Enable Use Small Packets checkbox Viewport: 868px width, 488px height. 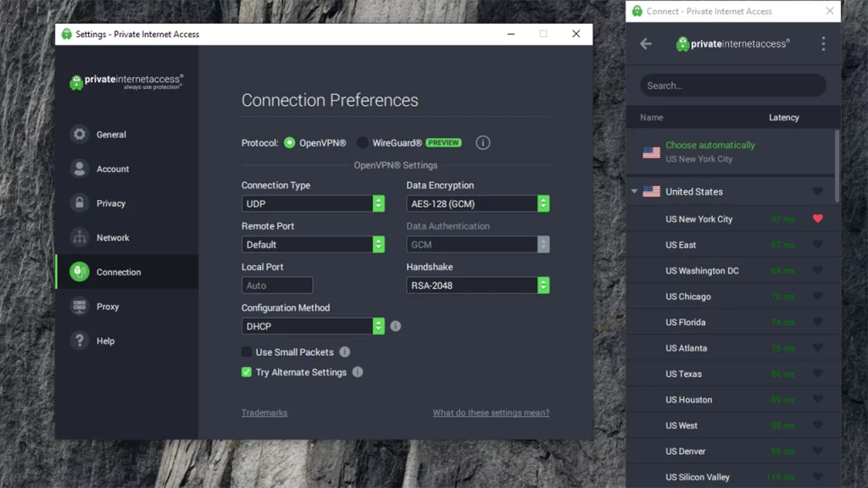click(x=247, y=352)
